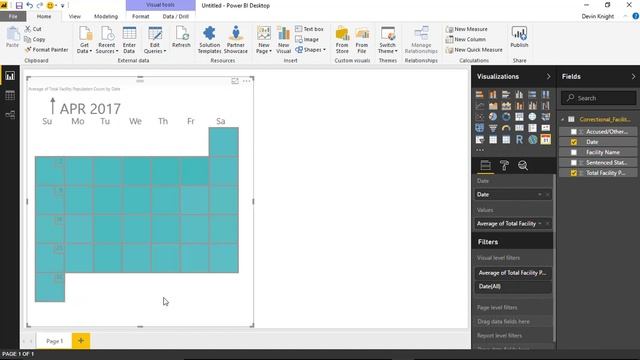Select the Stacked column chart visualization
The height and width of the screenshot is (360, 640).
(x=493, y=94)
